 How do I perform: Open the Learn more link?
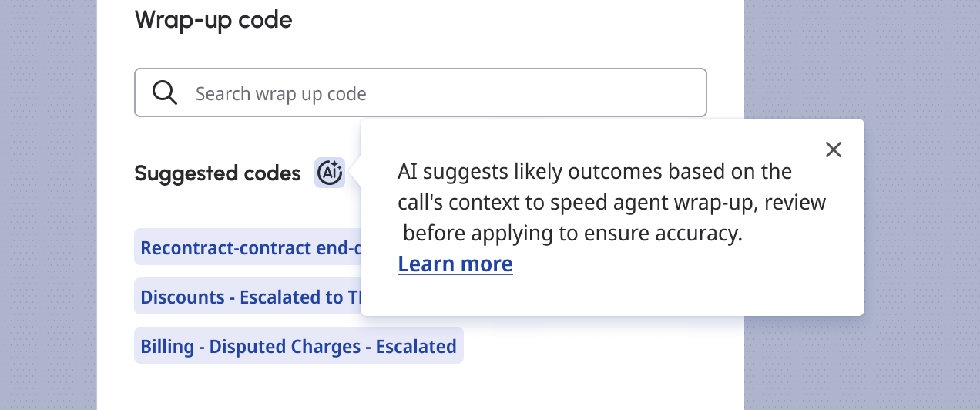click(x=455, y=264)
